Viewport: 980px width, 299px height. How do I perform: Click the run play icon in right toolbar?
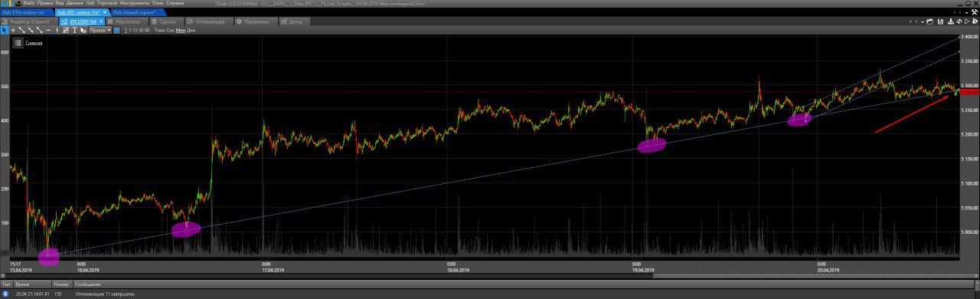(x=967, y=21)
